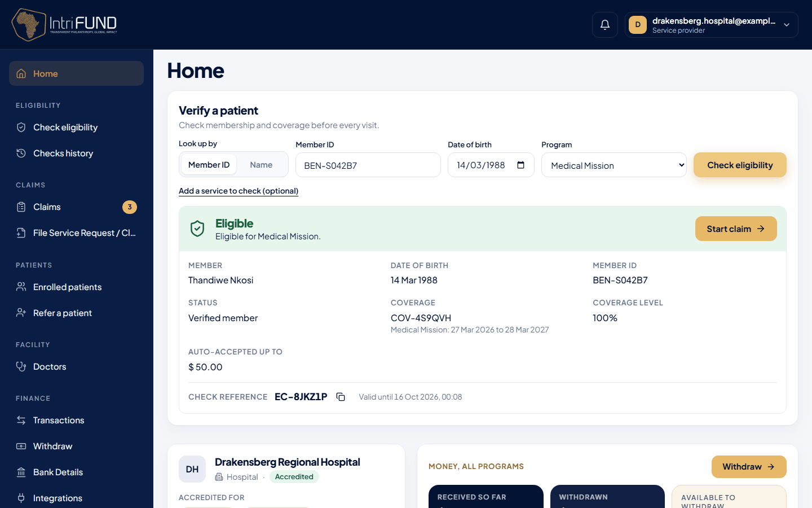Click the Withdraw cash icon in sidebar
This screenshot has height=508, width=812.
pyautogui.click(x=21, y=446)
